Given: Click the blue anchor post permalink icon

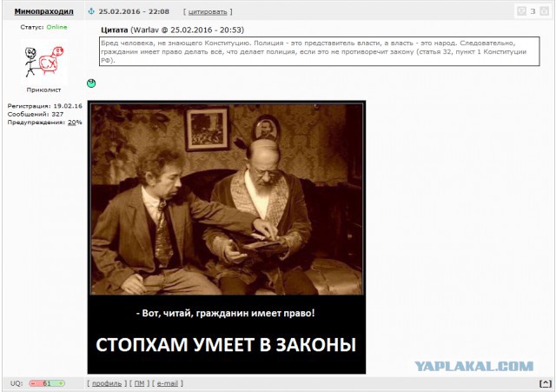Looking at the screenshot, I should [91, 11].
